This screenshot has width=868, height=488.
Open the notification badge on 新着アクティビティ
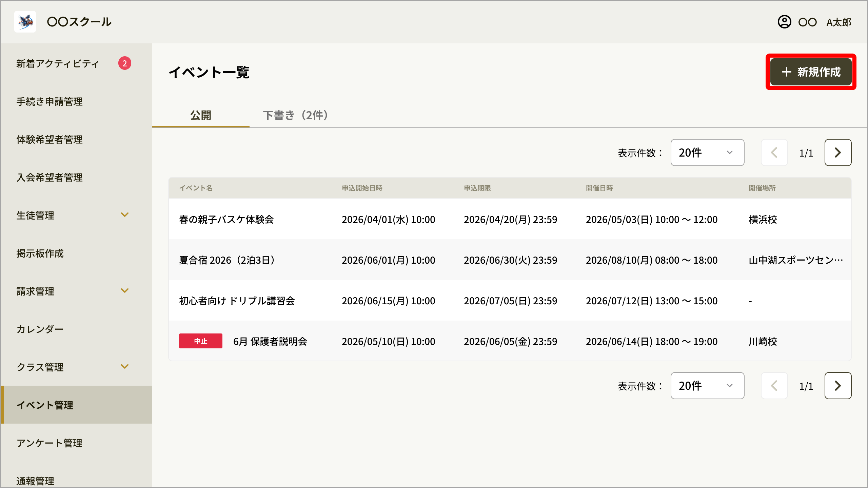(125, 63)
